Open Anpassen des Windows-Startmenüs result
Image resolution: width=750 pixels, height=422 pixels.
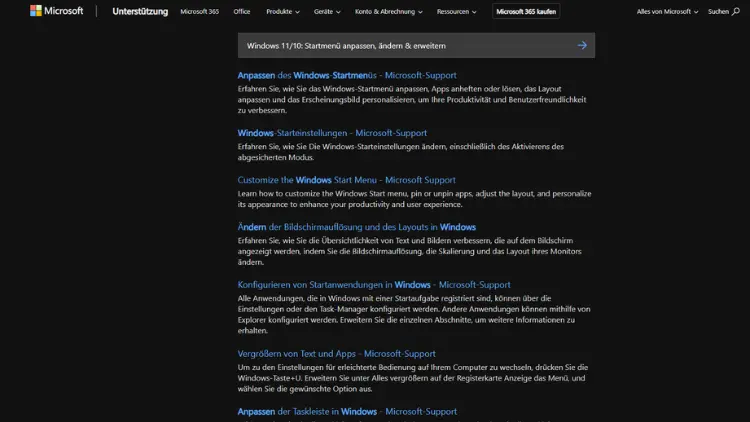pyautogui.click(x=347, y=75)
